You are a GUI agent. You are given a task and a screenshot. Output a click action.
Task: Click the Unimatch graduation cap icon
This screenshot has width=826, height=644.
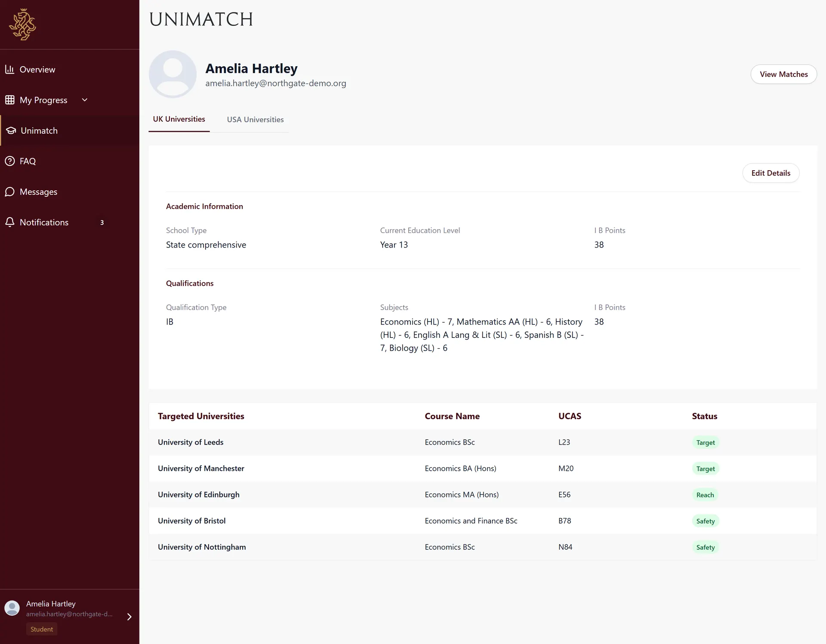point(11,130)
